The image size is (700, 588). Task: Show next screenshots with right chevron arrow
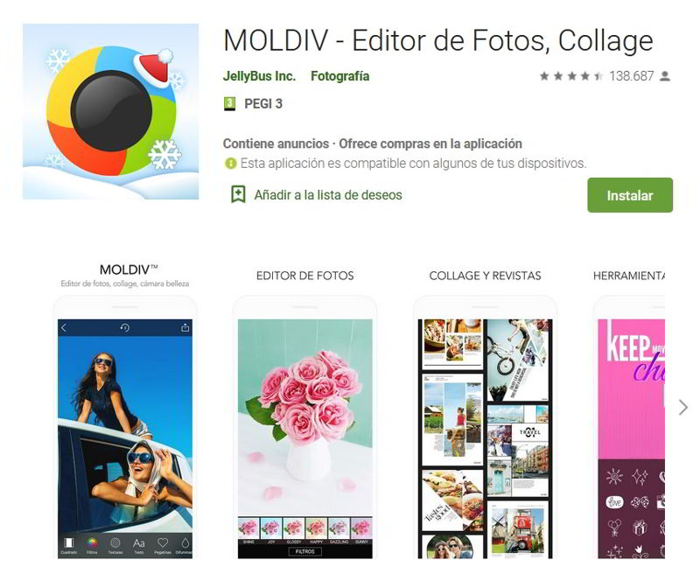click(683, 407)
